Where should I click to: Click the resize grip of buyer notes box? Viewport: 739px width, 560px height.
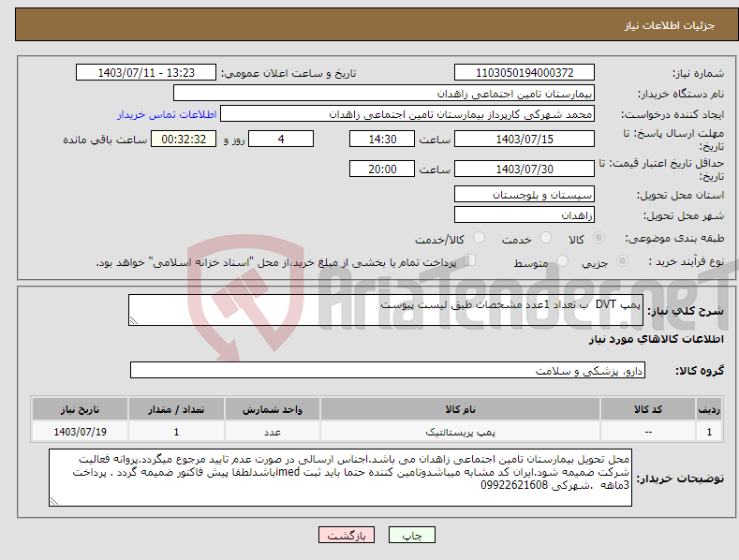[x=54, y=501]
